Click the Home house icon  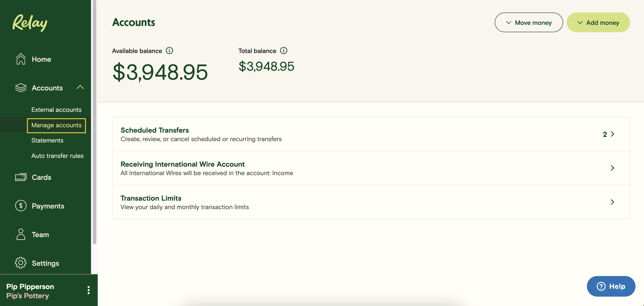point(21,59)
